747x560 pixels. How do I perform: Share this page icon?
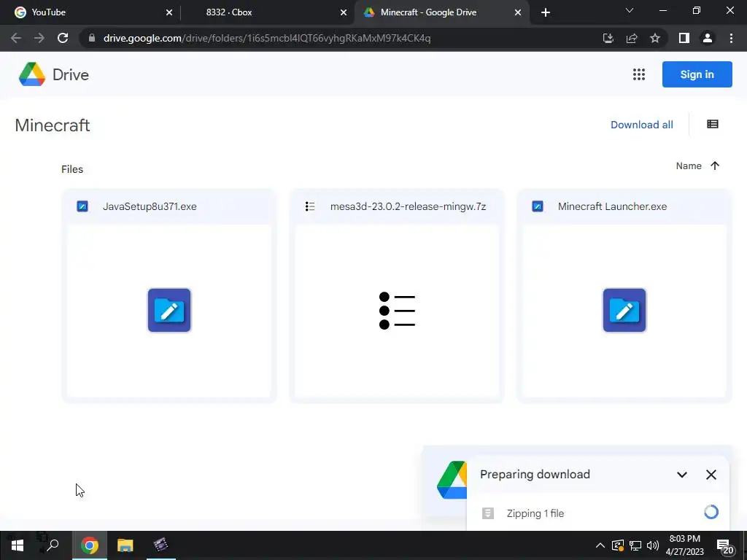(632, 38)
